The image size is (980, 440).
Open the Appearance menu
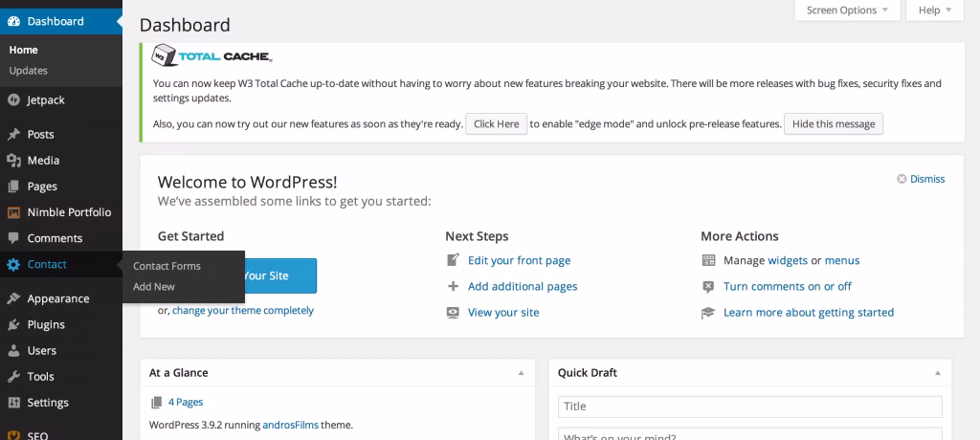point(61,298)
